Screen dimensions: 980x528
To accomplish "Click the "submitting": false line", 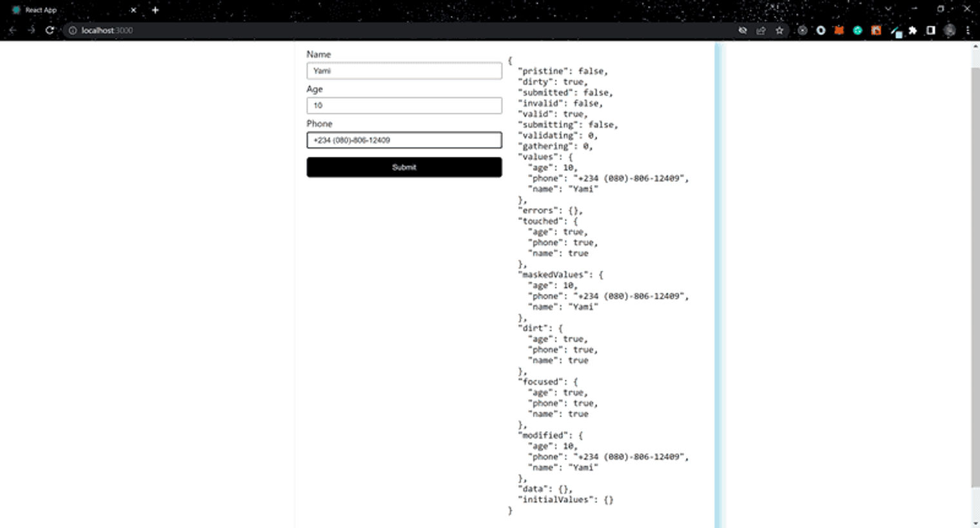I will tap(568, 124).
